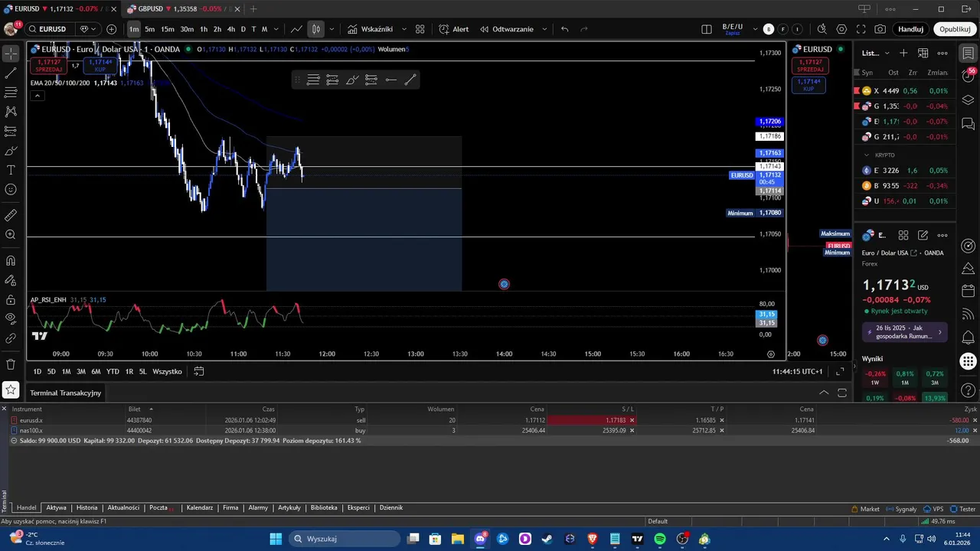This screenshot has width=980, height=551.
Task: Take a chart snapshot with camera icon
Action: 880,29
